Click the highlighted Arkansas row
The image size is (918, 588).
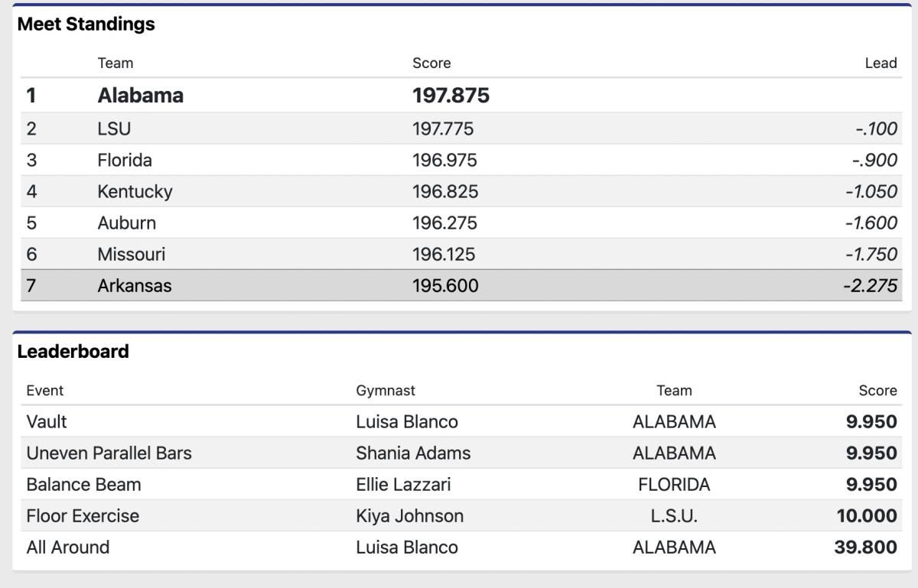(460, 285)
